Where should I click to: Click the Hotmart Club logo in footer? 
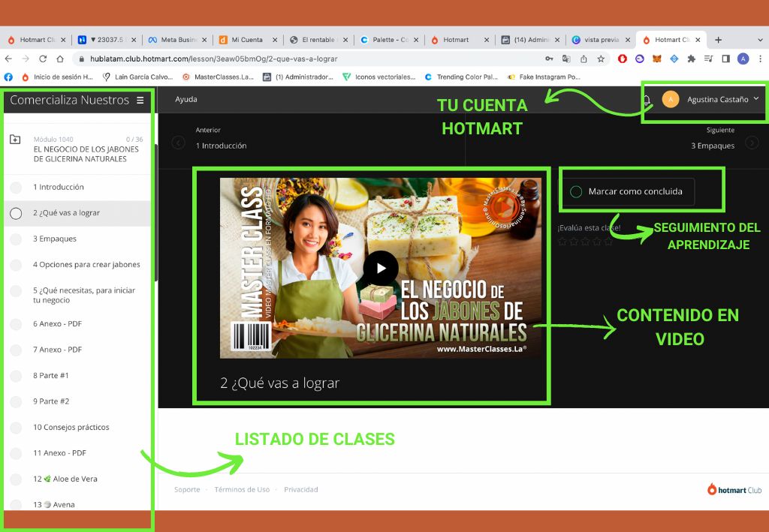tap(734, 489)
